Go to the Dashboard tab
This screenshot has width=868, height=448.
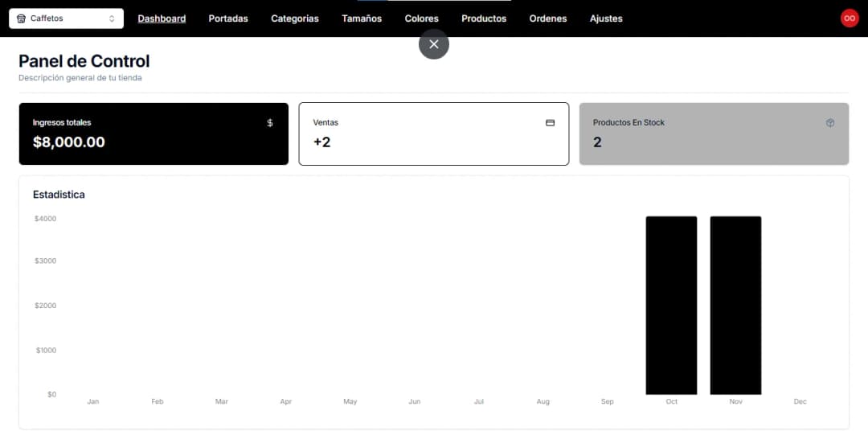[162, 18]
